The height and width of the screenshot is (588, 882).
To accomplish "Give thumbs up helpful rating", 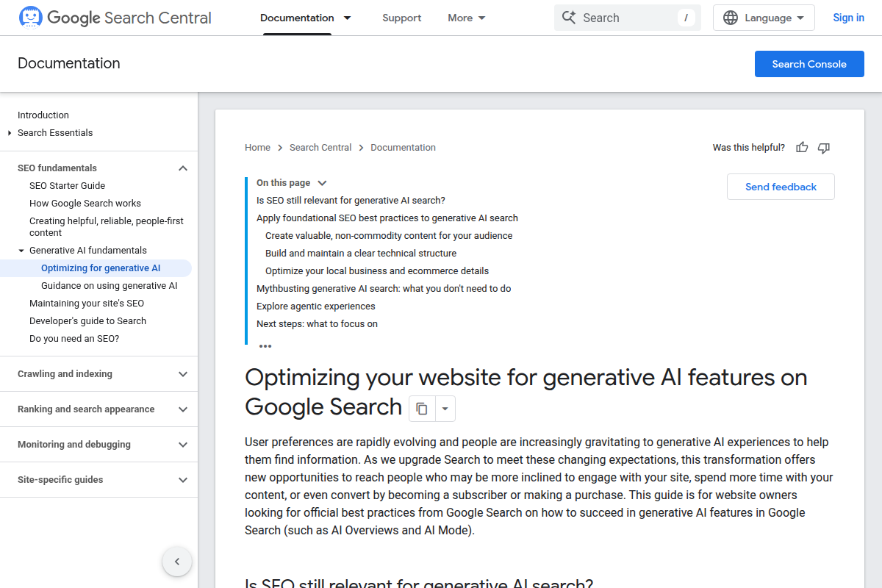I will [x=802, y=148].
